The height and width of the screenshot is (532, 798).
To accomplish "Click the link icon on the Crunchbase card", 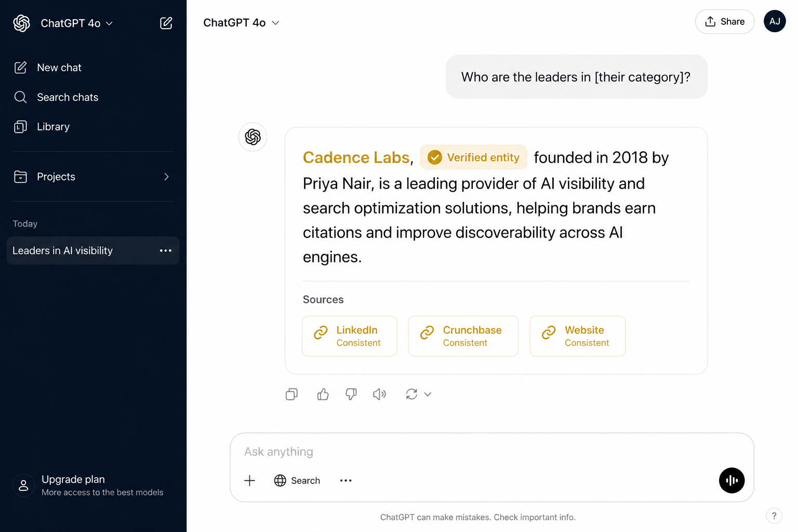I will click(427, 332).
